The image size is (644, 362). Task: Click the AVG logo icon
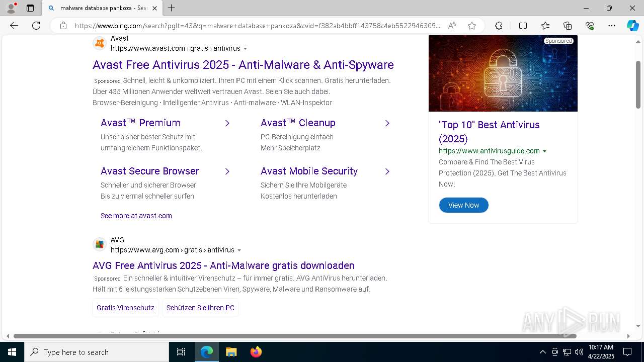click(100, 245)
